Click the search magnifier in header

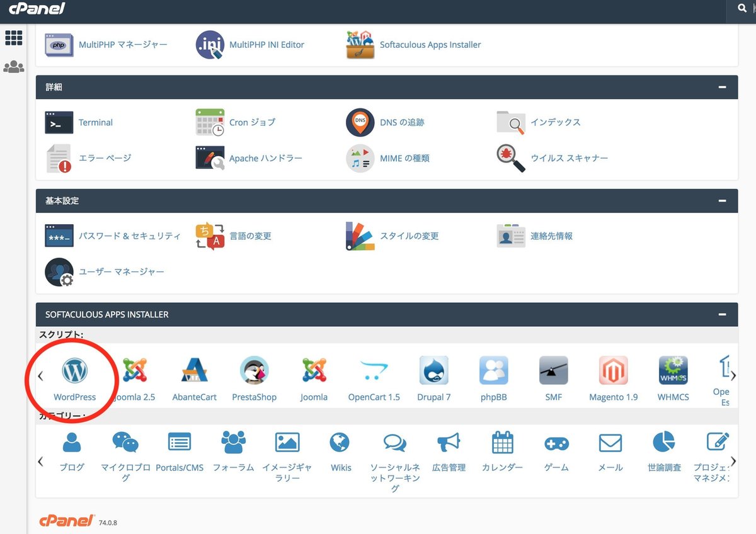[742, 9]
